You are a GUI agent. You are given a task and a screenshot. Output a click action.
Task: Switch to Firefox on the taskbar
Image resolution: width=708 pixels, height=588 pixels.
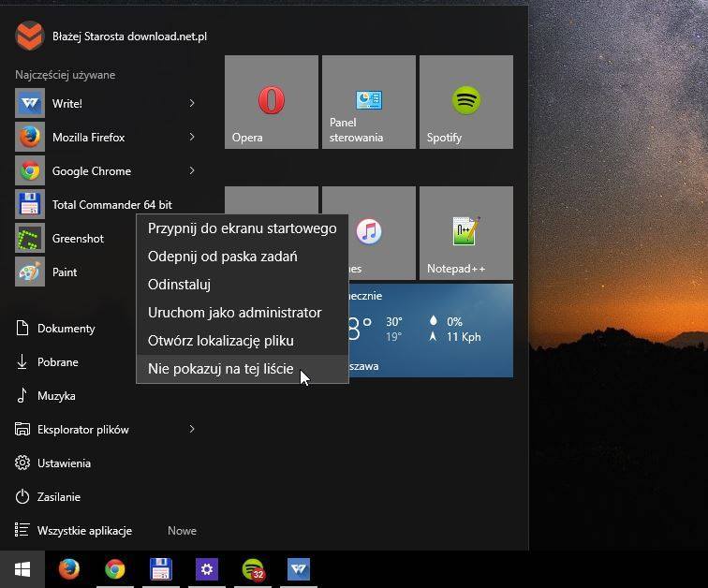click(x=69, y=569)
